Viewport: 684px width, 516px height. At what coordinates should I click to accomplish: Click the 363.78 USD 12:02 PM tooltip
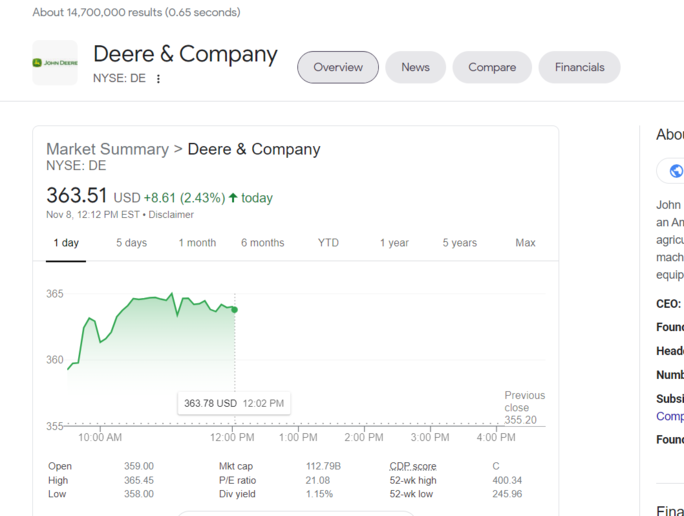pyautogui.click(x=234, y=403)
